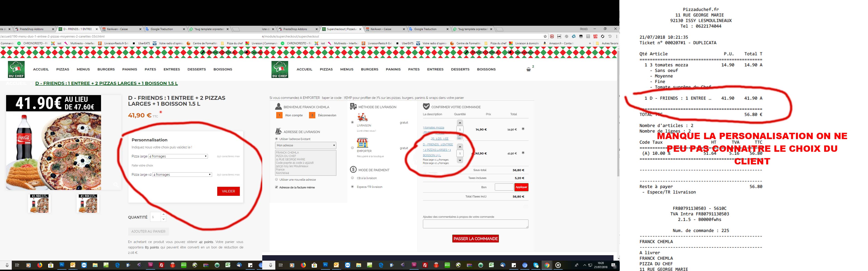Select Utiliser une nouvelle adresse
Screen dimensions: 868x271
pyautogui.click(x=276, y=180)
